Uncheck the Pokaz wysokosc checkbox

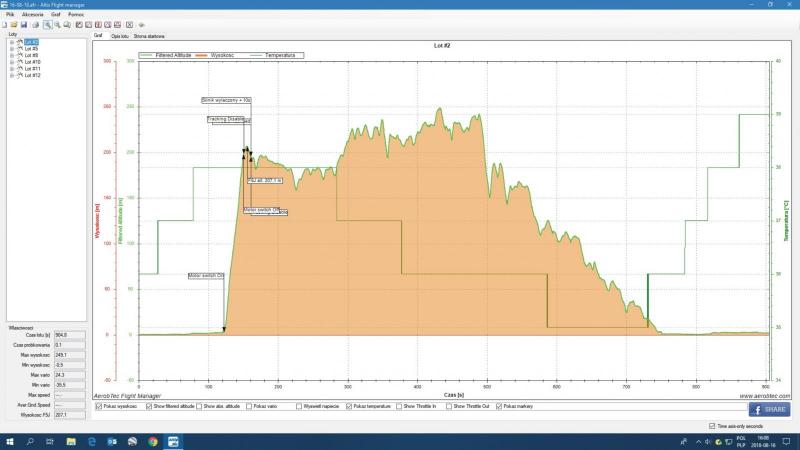coord(98,406)
